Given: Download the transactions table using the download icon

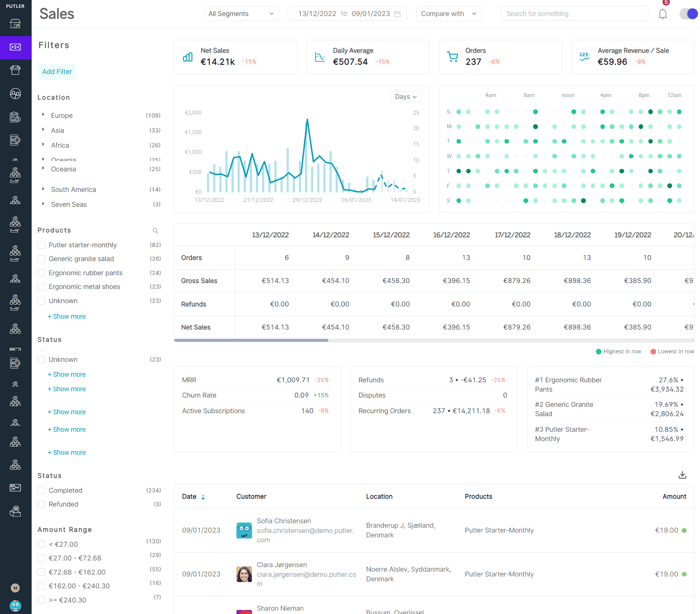Looking at the screenshot, I should pyautogui.click(x=683, y=475).
